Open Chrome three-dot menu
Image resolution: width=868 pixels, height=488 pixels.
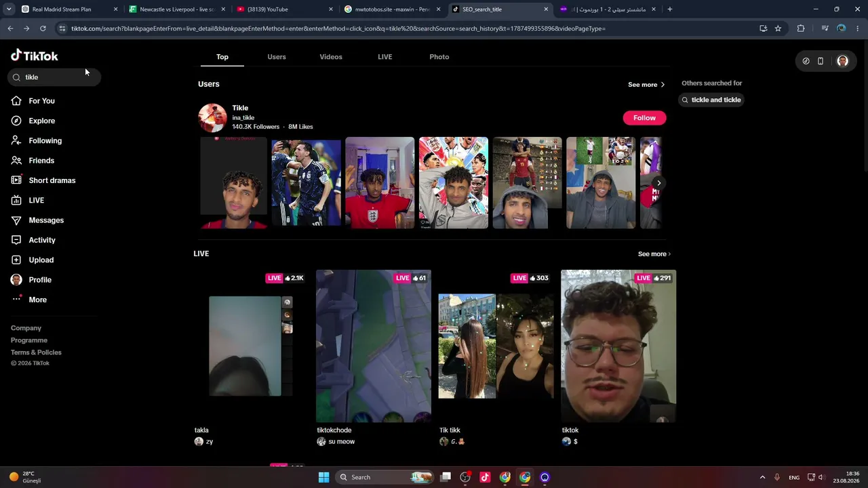point(858,28)
